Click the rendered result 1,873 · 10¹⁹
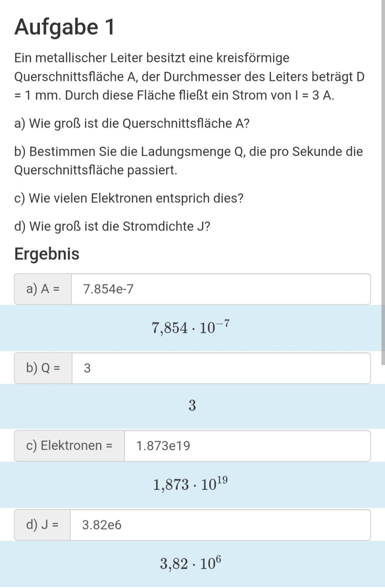Image resolution: width=385 pixels, height=588 pixels. 191,484
